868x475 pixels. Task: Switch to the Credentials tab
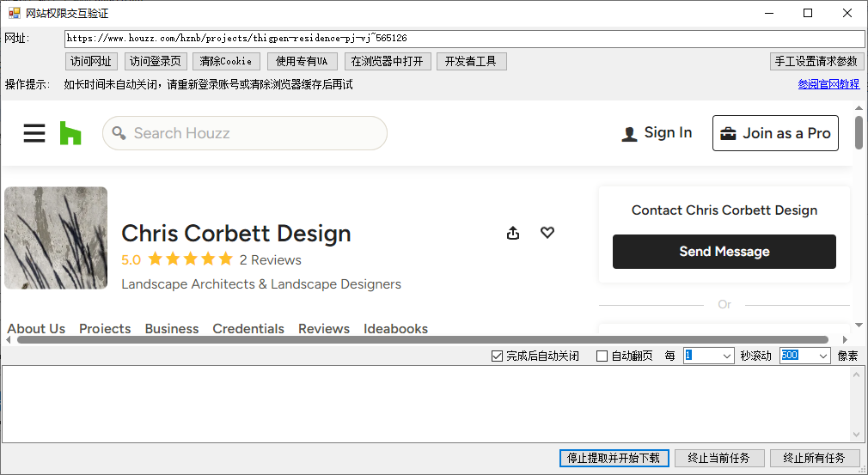coord(248,328)
